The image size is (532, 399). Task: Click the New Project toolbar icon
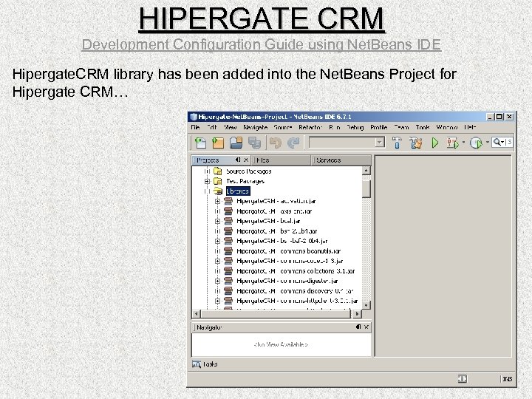[218, 143]
